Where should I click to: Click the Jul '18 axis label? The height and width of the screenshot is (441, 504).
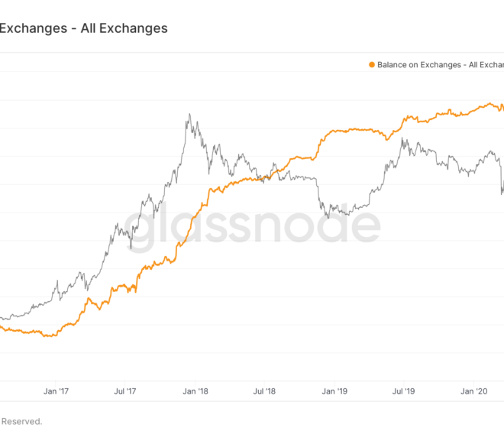coord(264,391)
